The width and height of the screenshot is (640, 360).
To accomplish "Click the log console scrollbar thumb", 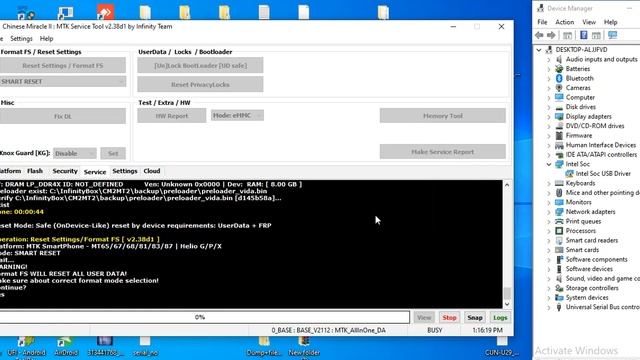I will tap(507, 293).
